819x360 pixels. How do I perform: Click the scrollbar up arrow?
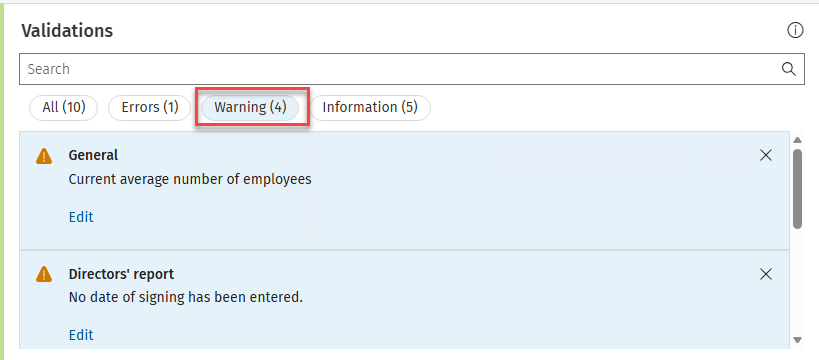797,140
